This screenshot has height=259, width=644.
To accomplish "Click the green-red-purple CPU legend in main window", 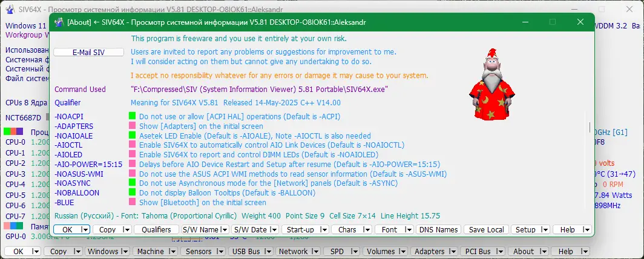I will (x=13, y=132).
